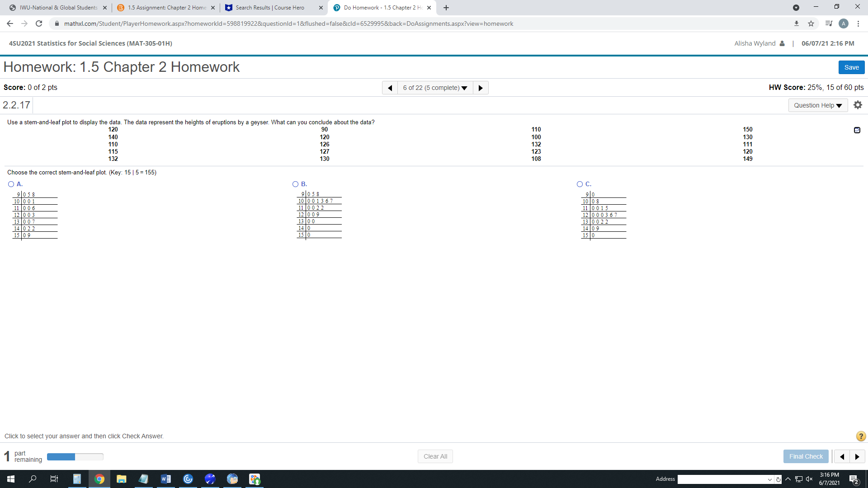This screenshot has width=868, height=488.
Task: Open the settings gear icon beside Question Help
Action: [858, 105]
